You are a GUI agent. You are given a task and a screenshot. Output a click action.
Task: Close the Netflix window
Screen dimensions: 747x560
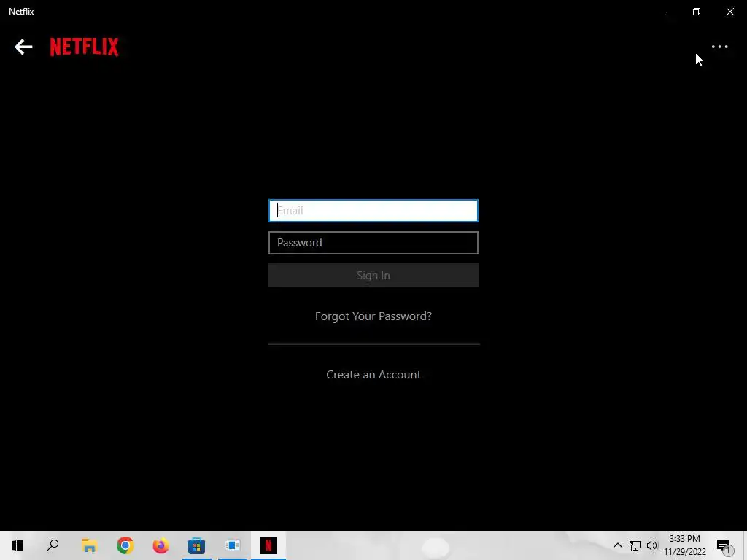point(729,12)
